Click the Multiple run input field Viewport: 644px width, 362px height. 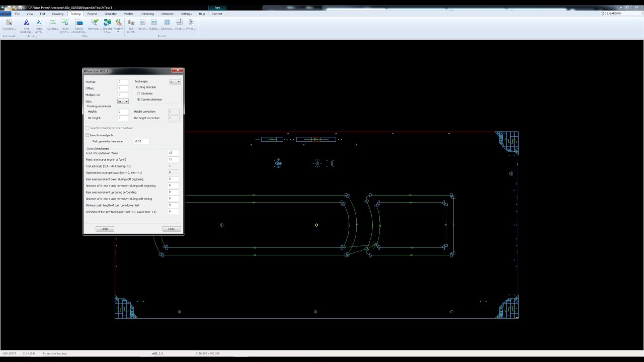[x=123, y=95]
